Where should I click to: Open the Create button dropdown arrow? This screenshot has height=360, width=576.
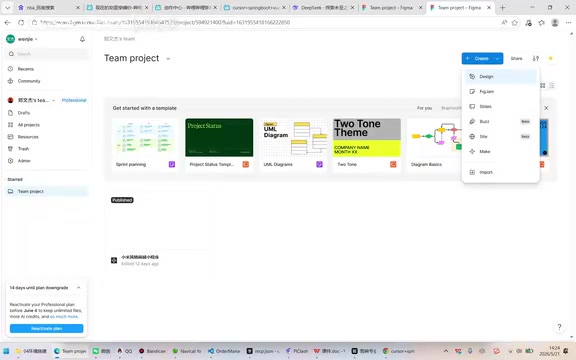click(x=498, y=58)
